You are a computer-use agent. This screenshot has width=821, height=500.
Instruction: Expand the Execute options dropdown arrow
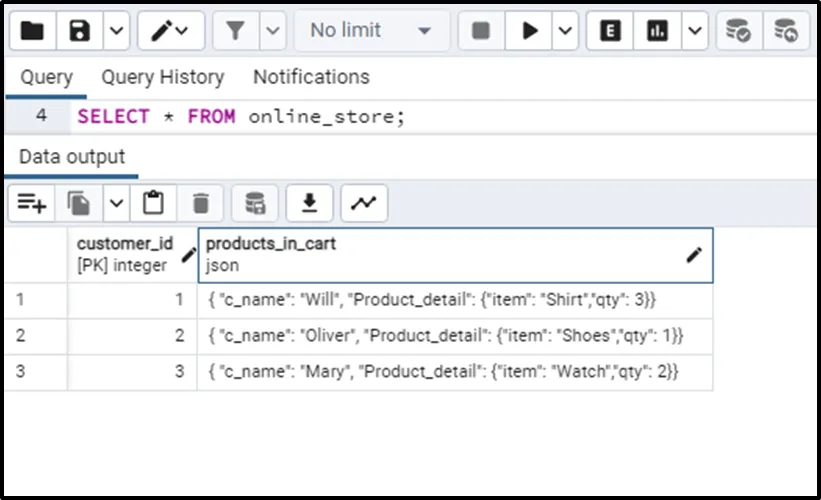[x=566, y=31]
